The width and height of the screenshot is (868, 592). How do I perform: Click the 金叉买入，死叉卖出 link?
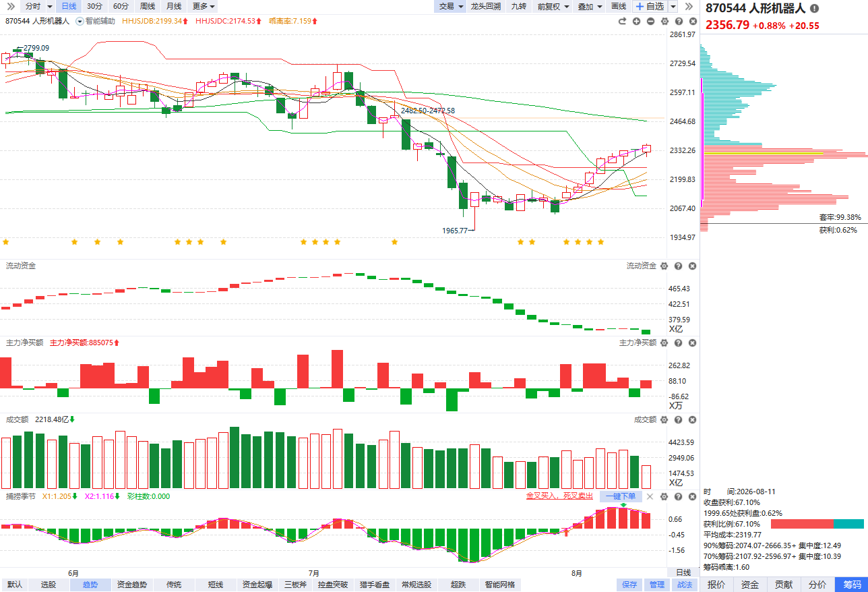[x=559, y=496]
